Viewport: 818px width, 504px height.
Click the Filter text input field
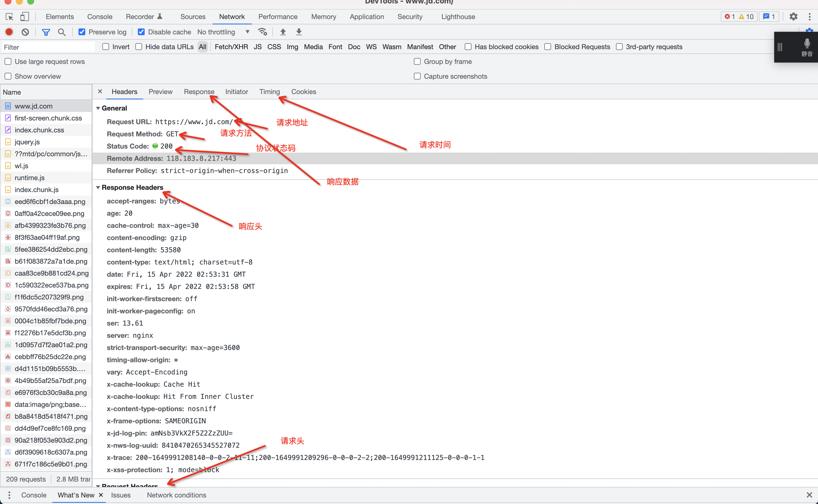tap(48, 47)
